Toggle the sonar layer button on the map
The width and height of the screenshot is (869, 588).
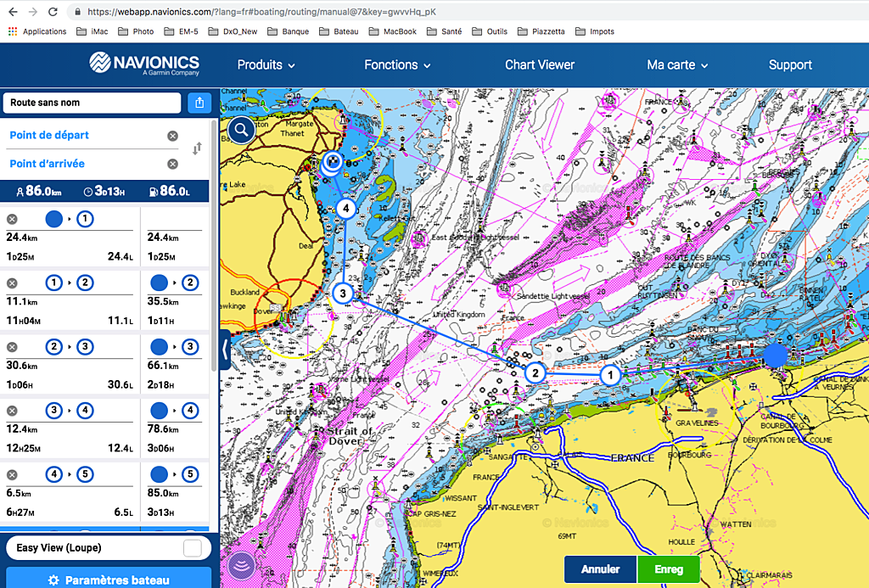tap(242, 565)
